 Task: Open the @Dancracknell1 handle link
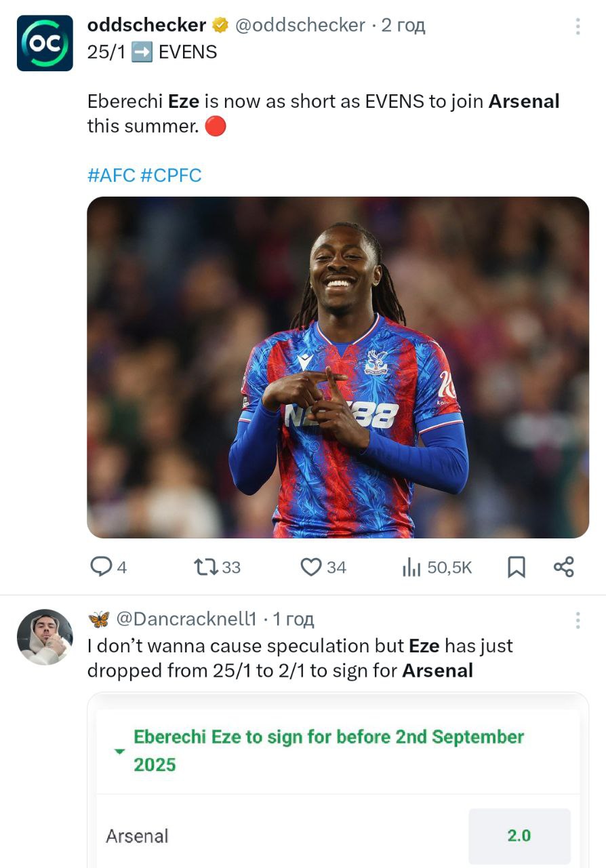pyautogui.click(x=186, y=619)
